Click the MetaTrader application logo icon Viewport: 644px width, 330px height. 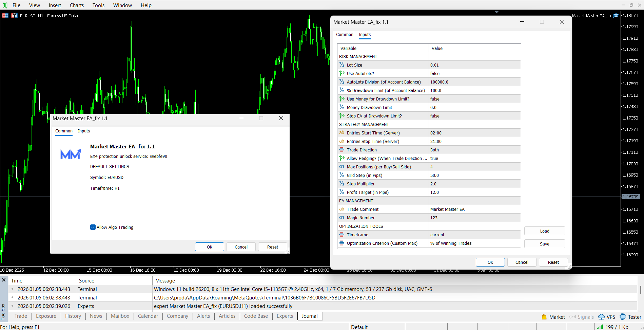pos(5,5)
